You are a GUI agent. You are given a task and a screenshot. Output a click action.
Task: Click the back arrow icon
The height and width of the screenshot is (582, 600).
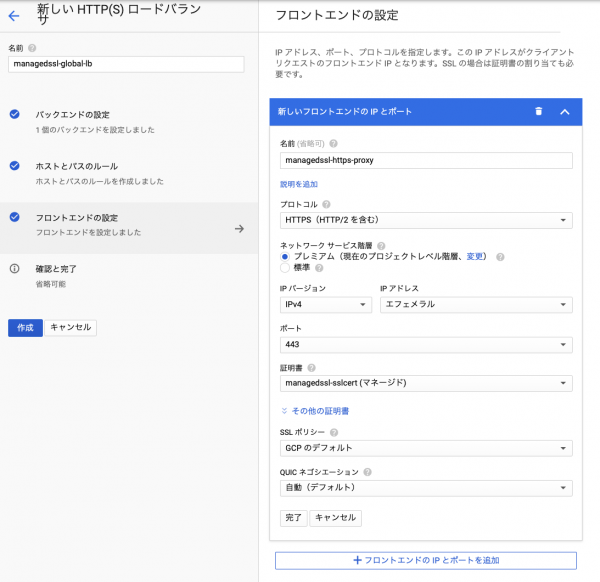[x=14, y=16]
